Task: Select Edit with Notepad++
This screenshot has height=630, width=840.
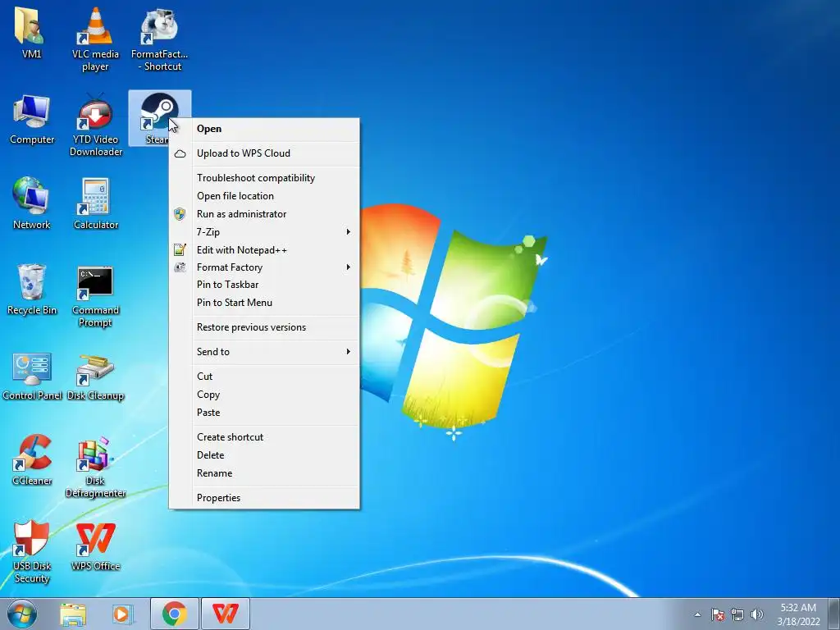Action: click(265, 249)
